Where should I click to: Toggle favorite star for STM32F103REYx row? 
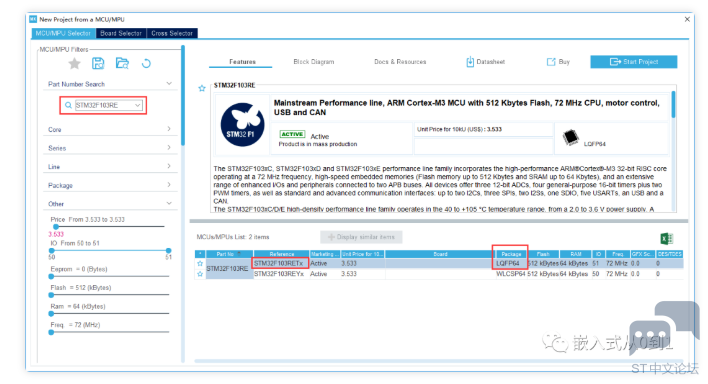point(200,274)
